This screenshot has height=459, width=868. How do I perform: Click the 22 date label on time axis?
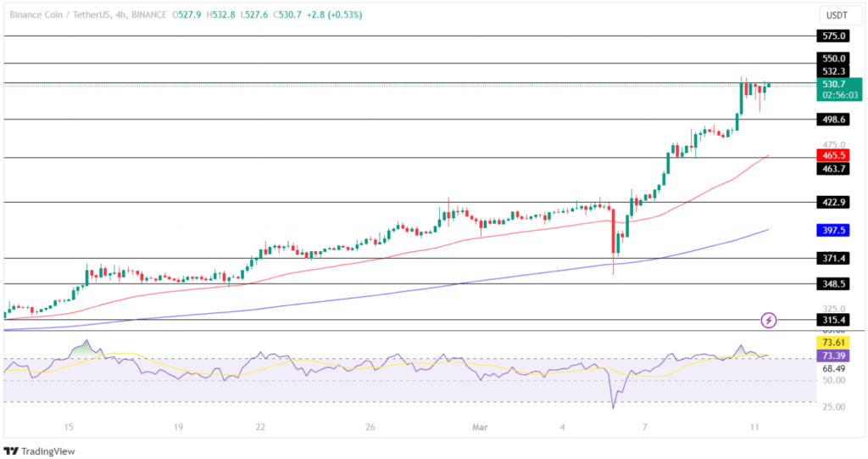pyautogui.click(x=260, y=428)
